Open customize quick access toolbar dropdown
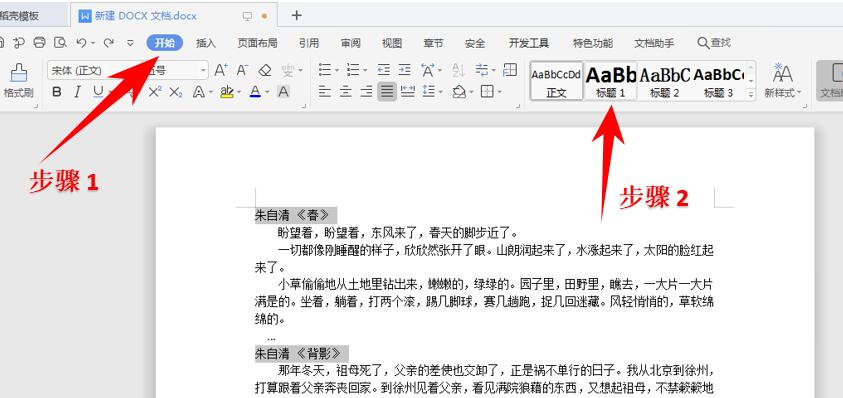 (x=130, y=43)
